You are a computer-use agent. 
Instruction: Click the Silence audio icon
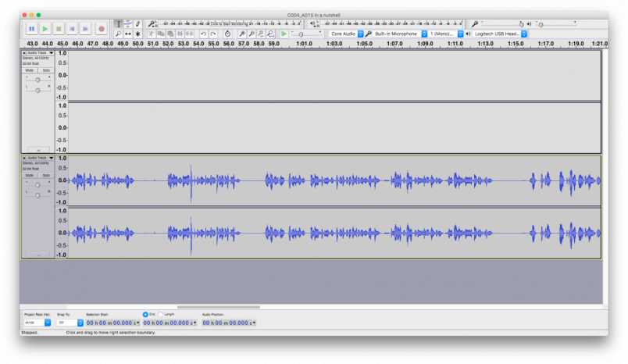coord(190,34)
